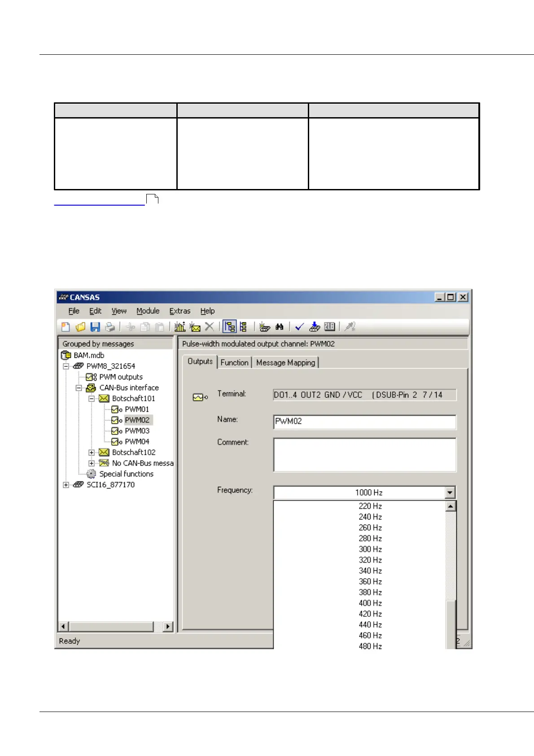Expand the Botschaft102 message node
Screen dimensions: 534x756
[92, 452]
